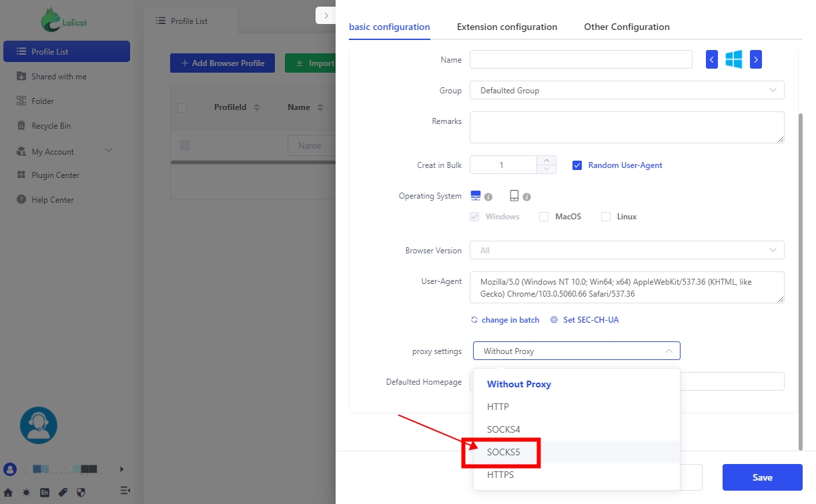Click the left arrow beside the Windows logo
816x504 pixels.
coord(712,59)
